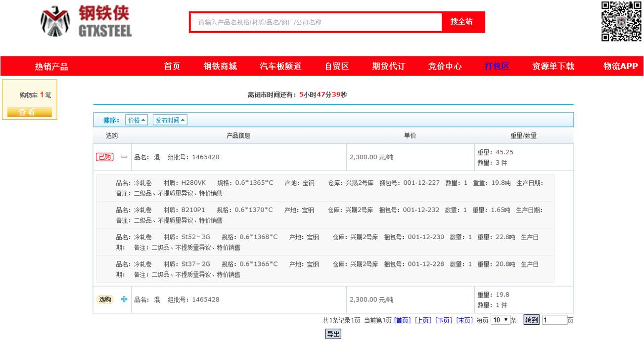Click the red 已购 badge

pos(104,157)
